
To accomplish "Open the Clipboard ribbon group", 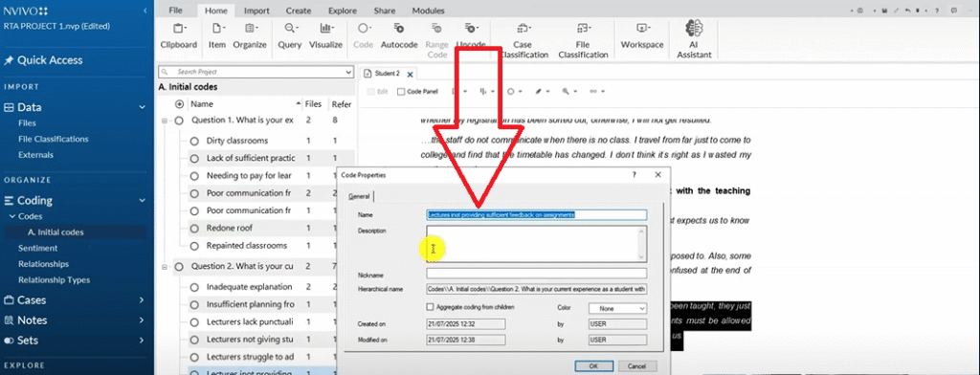I will pyautogui.click(x=179, y=35).
